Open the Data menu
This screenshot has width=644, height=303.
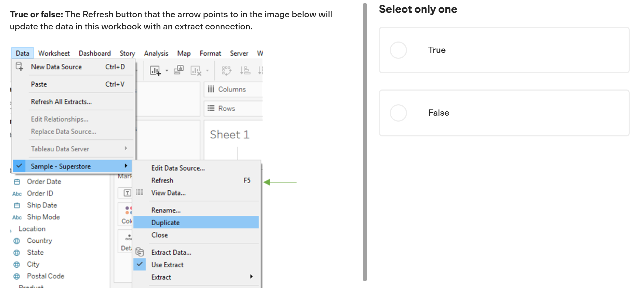[x=22, y=53]
